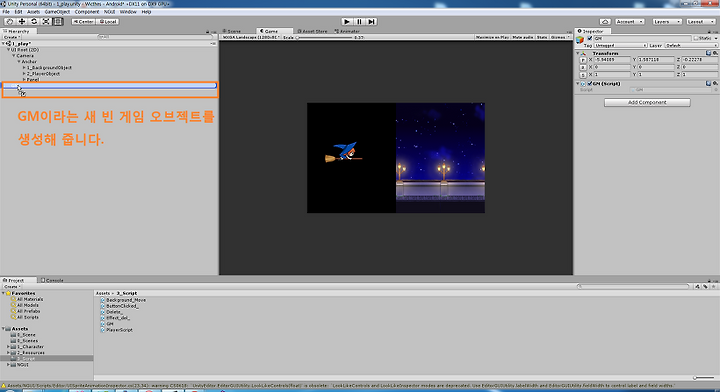Open the Layout dropdown
The width and height of the screenshot is (720, 392).
[700, 22]
